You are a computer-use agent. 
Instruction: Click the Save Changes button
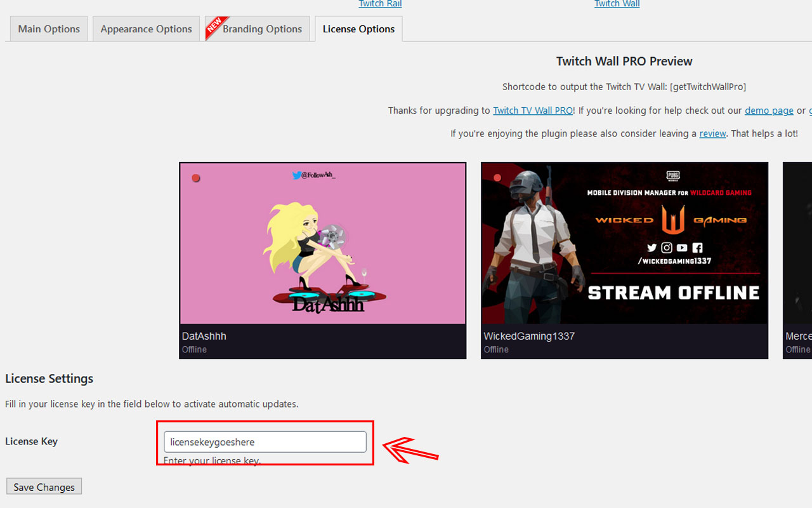point(44,487)
